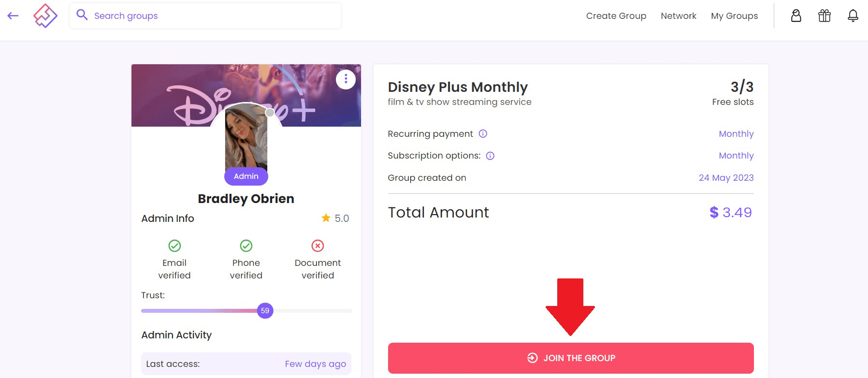The image size is (868, 378).
Task: Open Create Group menu item
Action: click(616, 16)
